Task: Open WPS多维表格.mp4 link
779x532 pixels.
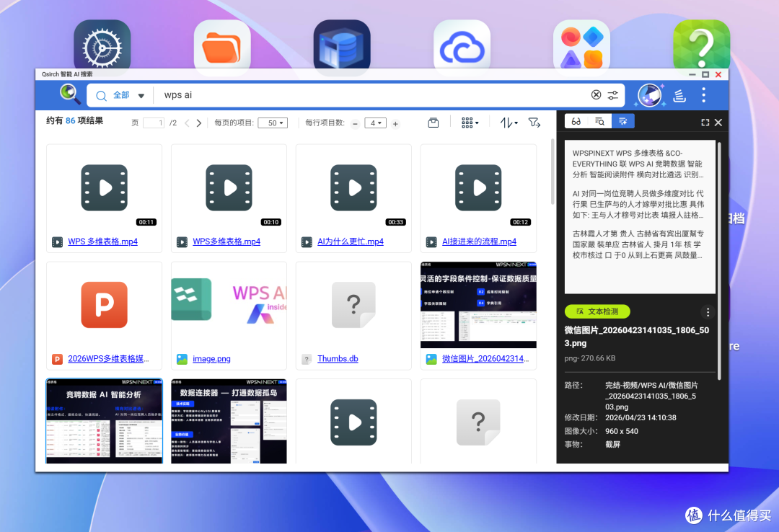Action: point(226,241)
